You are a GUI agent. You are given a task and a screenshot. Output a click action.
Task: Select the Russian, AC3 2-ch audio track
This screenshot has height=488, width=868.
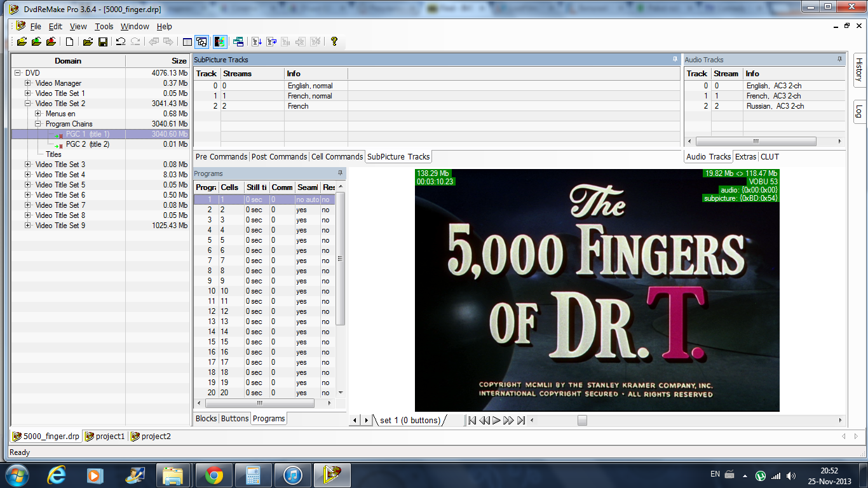pyautogui.click(x=775, y=106)
